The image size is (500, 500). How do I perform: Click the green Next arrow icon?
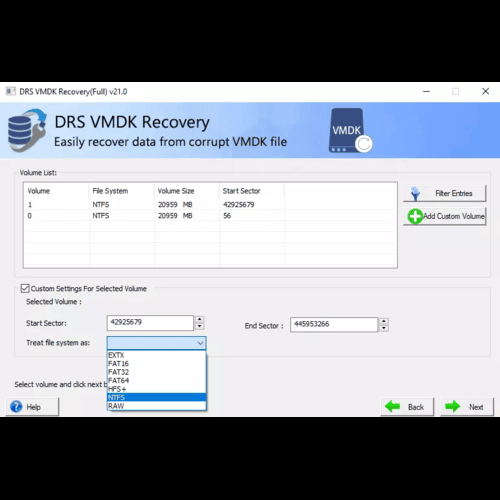point(452,406)
